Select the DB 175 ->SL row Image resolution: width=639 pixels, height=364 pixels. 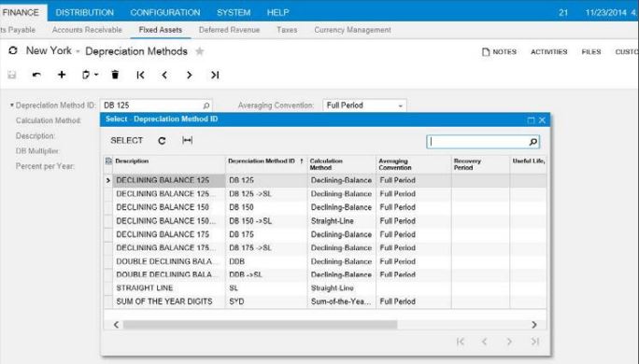tap(325, 248)
